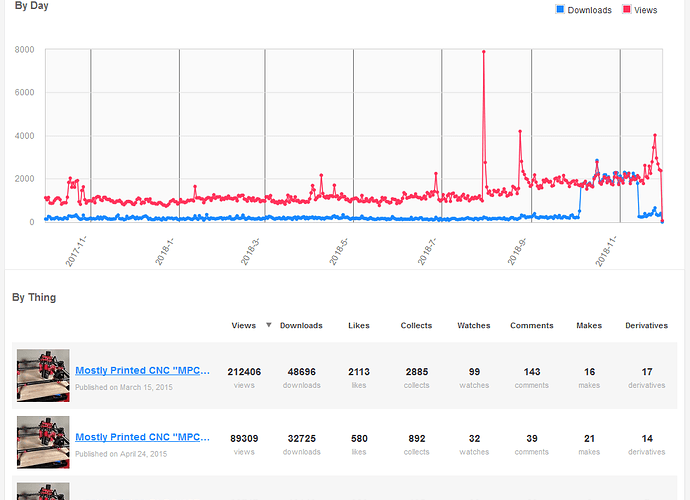
Task: Click the 2018-9 axis date label
Action: 517,251
